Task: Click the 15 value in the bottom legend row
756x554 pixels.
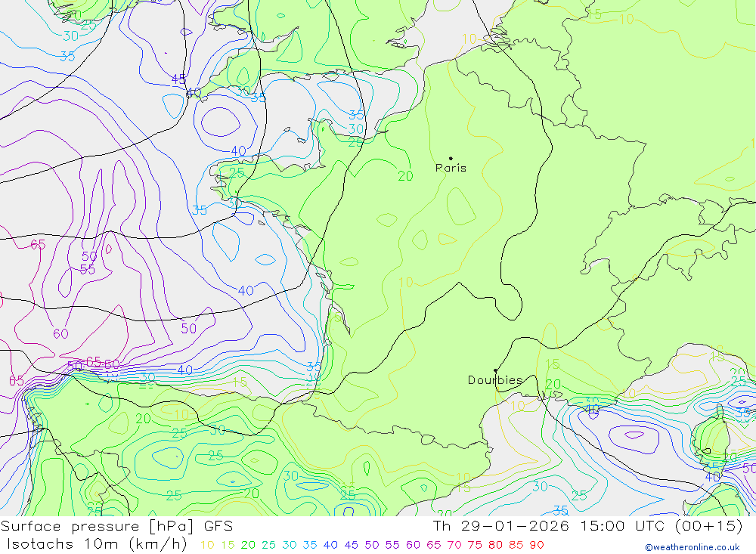Action: pyautogui.click(x=228, y=545)
